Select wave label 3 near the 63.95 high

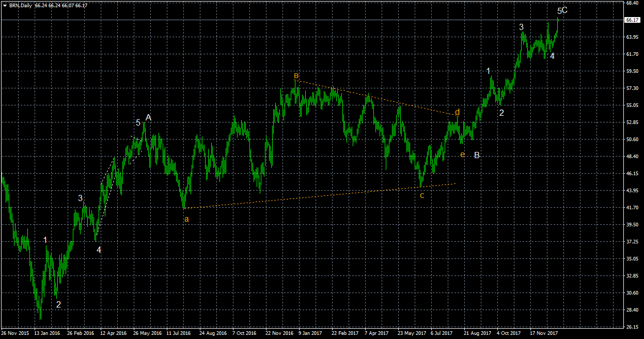click(522, 27)
